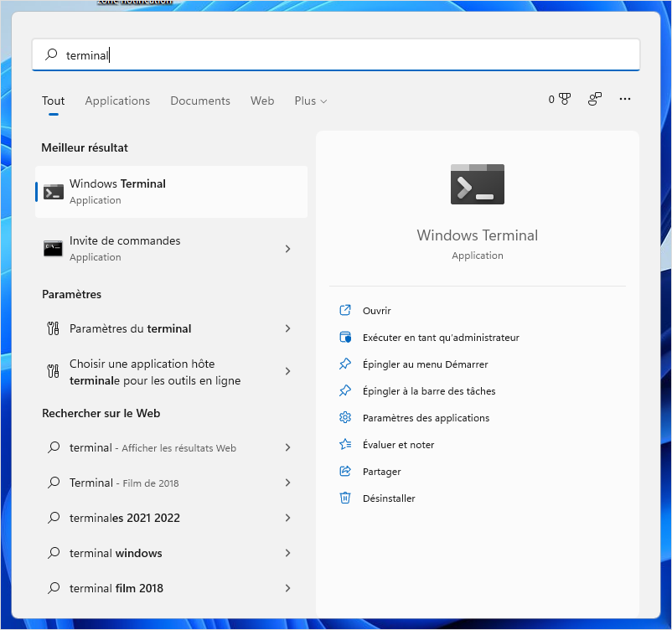672x630 pixels.
Task: Expand chevron for 'terminal - Afficher les résultats Web'
Action: (x=287, y=447)
